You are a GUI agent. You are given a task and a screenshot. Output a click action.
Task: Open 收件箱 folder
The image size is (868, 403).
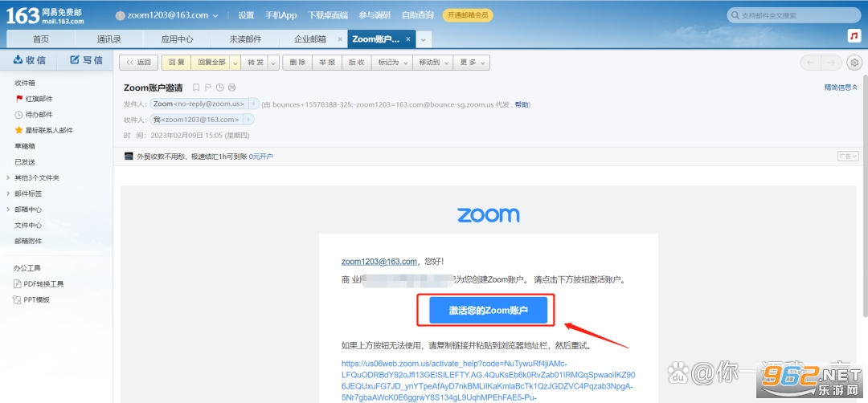pyautogui.click(x=25, y=83)
